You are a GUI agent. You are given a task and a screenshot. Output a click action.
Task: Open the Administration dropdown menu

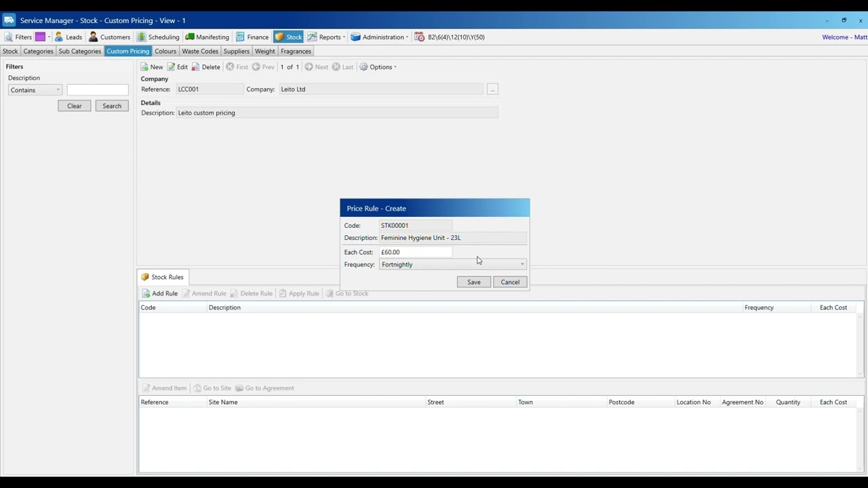[x=379, y=37]
